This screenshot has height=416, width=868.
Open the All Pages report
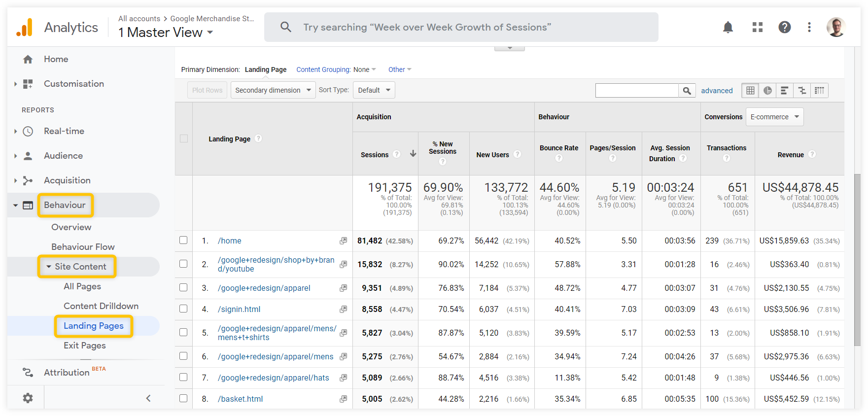pos(82,286)
